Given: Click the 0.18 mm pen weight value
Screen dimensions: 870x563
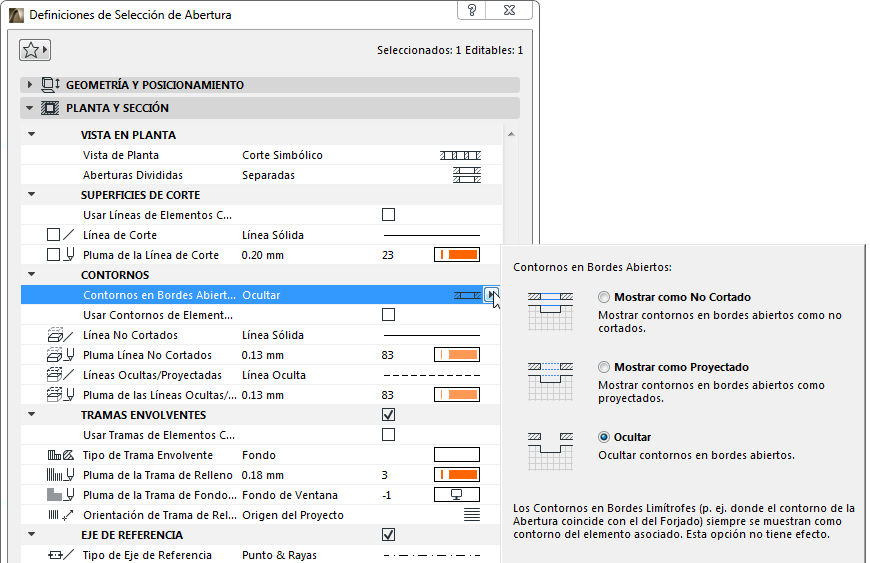Looking at the screenshot, I should pos(262,475).
